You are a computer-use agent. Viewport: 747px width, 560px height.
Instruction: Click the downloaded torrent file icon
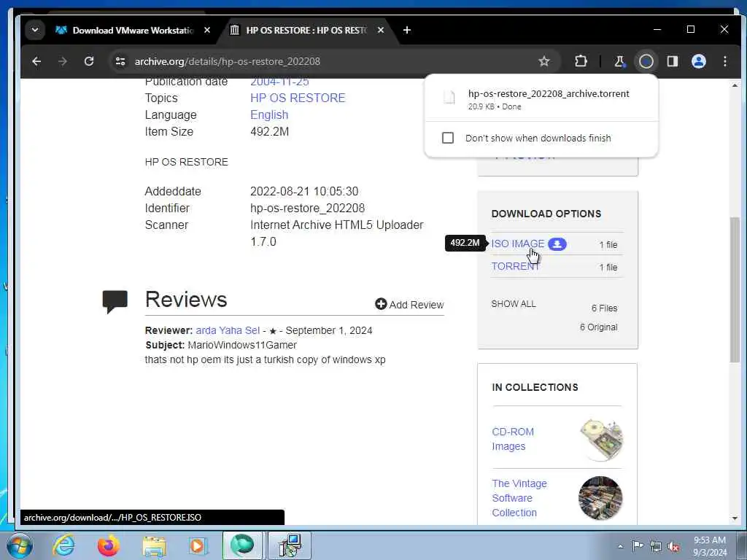coord(449,97)
